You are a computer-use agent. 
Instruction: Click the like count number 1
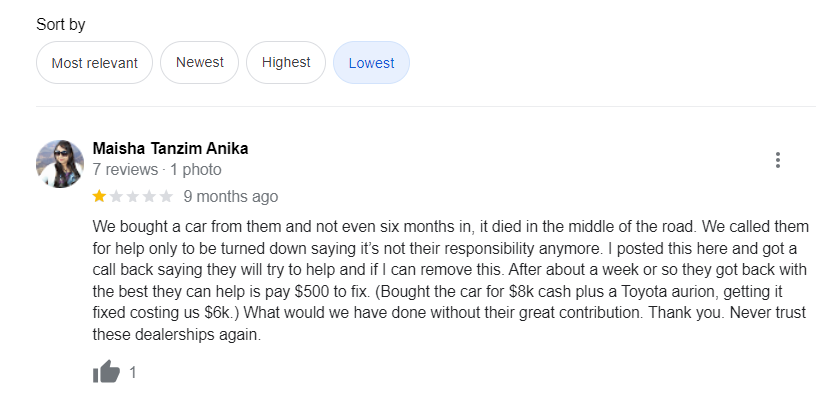click(x=133, y=372)
